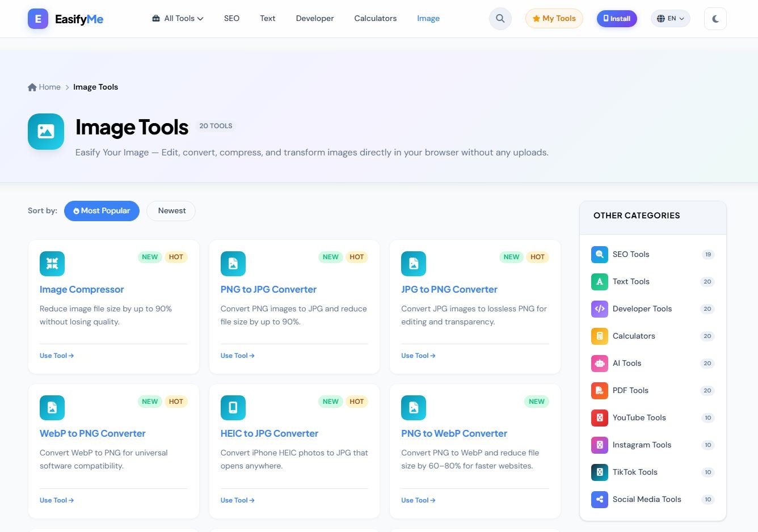Open the YouTube Tools category link
Image resolution: width=758 pixels, height=532 pixels.
click(653, 418)
